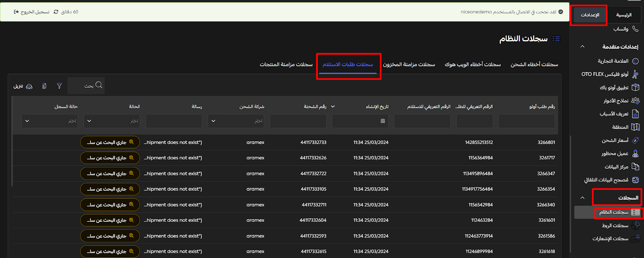
Task: Collapse the advanced settings (إعدادات متقدمة) section
Action: (x=582, y=47)
